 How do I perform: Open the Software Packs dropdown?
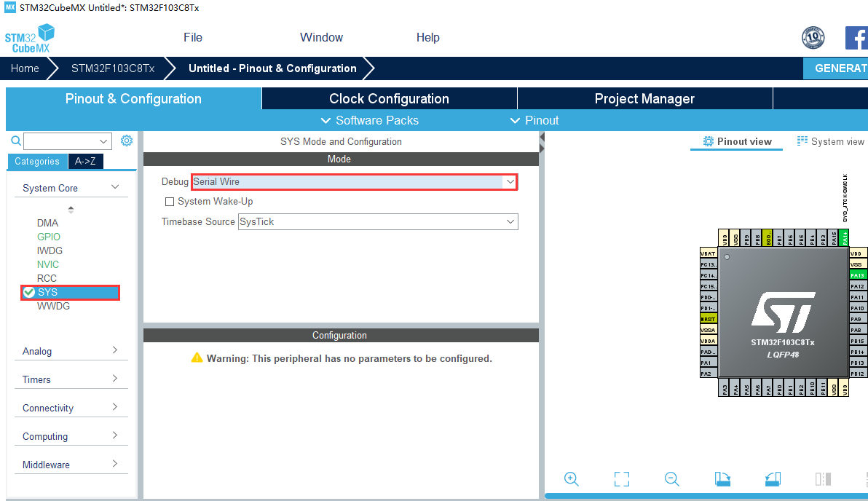click(370, 120)
